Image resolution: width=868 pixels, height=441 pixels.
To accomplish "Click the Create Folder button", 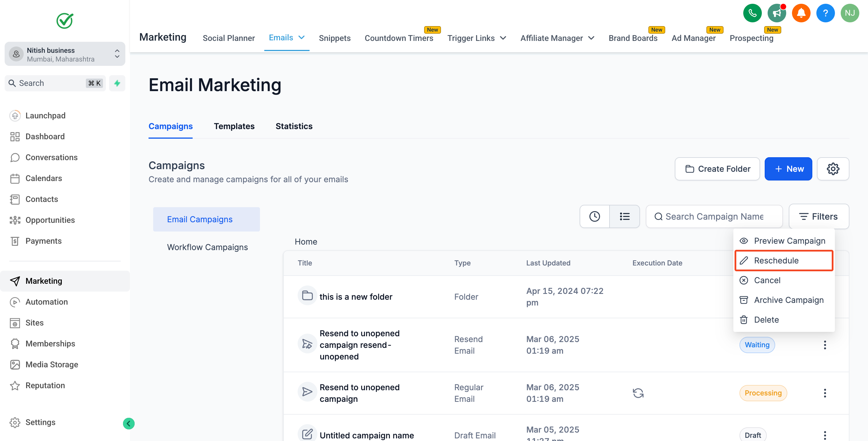I will coord(717,169).
